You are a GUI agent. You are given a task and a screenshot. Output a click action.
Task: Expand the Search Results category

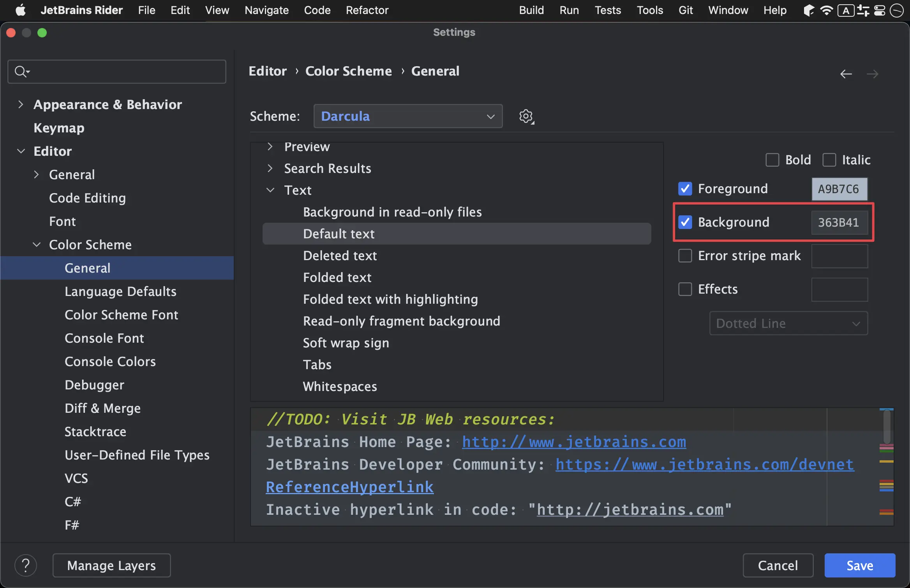tap(270, 168)
